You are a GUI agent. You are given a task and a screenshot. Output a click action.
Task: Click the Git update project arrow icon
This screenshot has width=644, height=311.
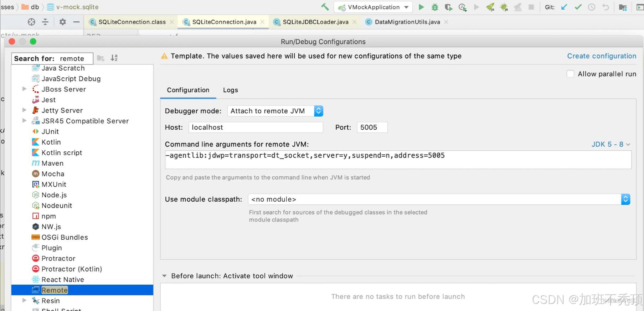tap(564, 7)
